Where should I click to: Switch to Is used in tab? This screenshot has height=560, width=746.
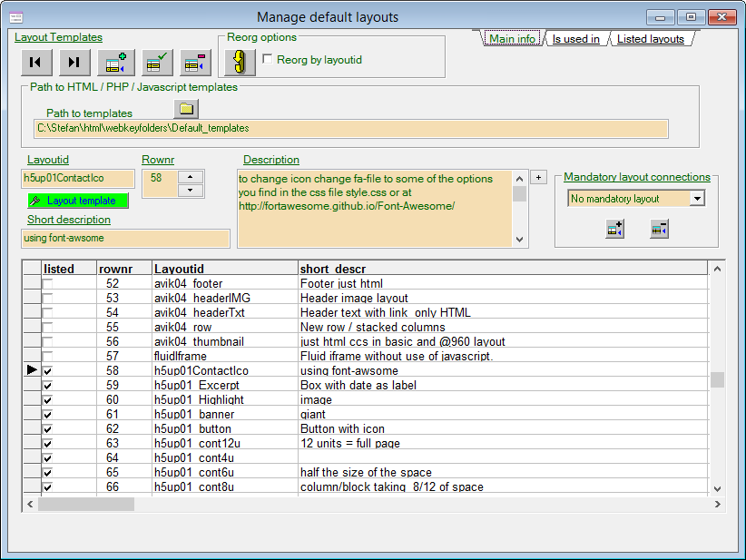[575, 39]
